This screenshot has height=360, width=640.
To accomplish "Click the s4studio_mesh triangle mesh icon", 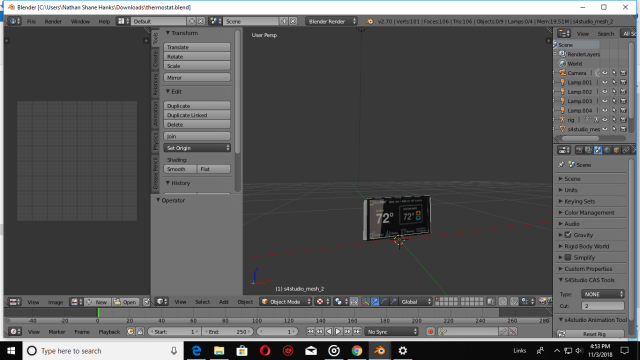I will tap(563, 129).
